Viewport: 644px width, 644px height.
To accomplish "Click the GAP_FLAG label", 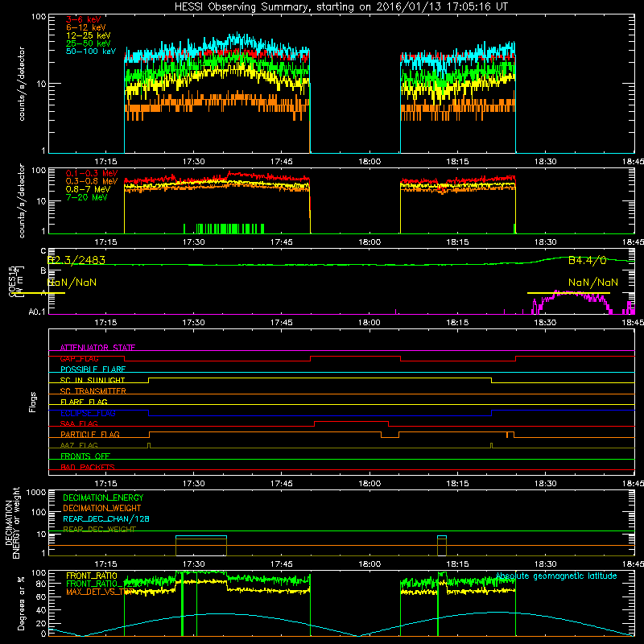I will click(79, 358).
